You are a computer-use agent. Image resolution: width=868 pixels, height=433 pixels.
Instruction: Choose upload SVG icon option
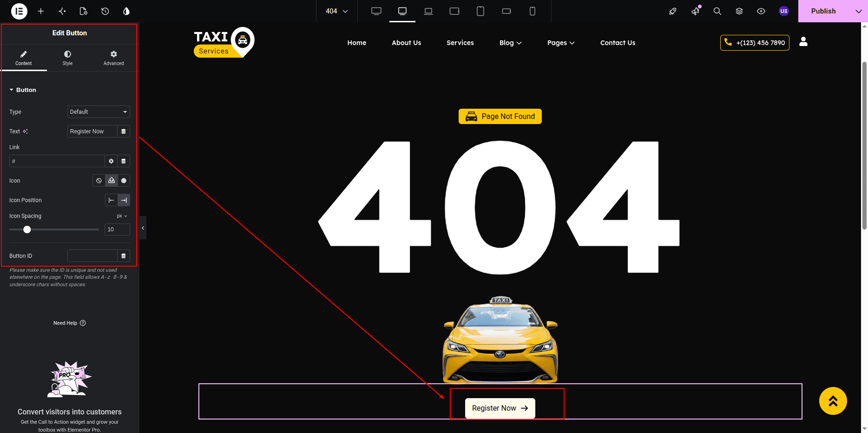pyautogui.click(x=112, y=181)
